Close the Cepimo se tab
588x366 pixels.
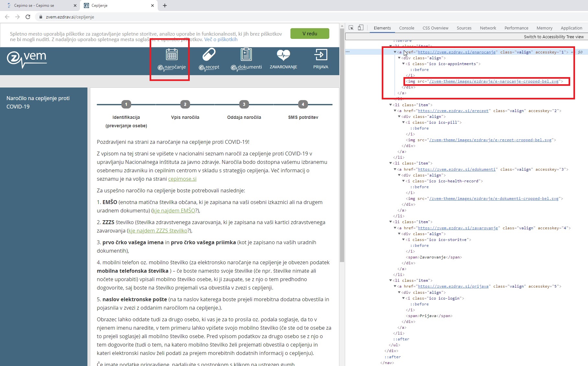click(x=75, y=6)
